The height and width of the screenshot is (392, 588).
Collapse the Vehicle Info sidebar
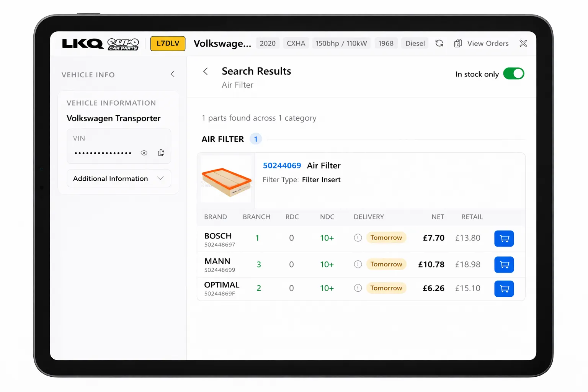point(173,74)
